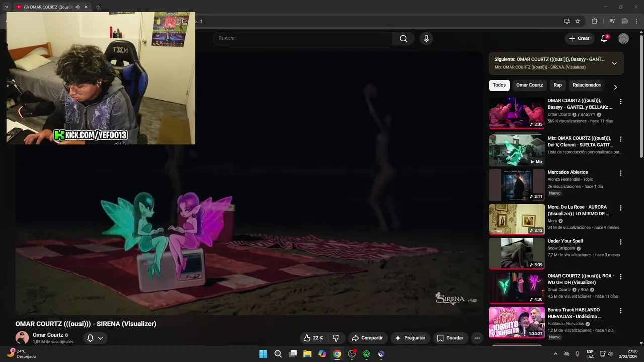644x362 pixels.
Task: Open options for WO OH OH video
Action: pos(620,277)
